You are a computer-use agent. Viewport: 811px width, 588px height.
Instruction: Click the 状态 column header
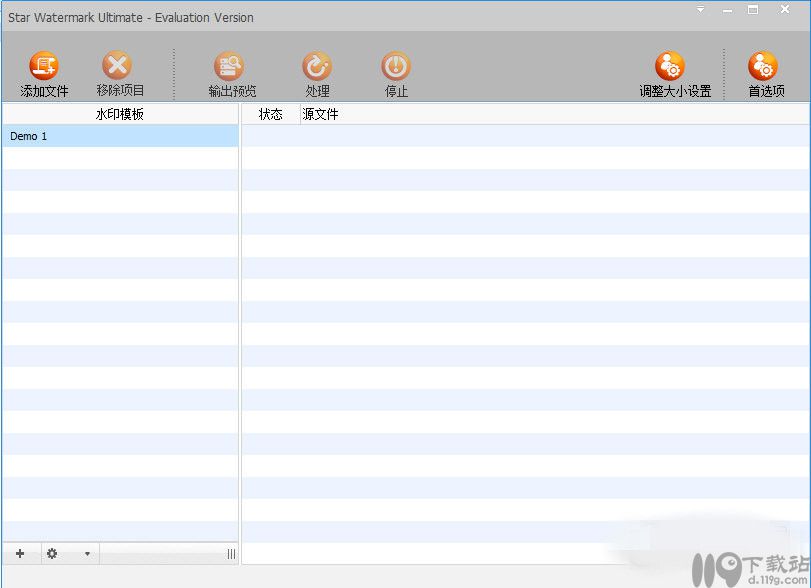[x=271, y=114]
